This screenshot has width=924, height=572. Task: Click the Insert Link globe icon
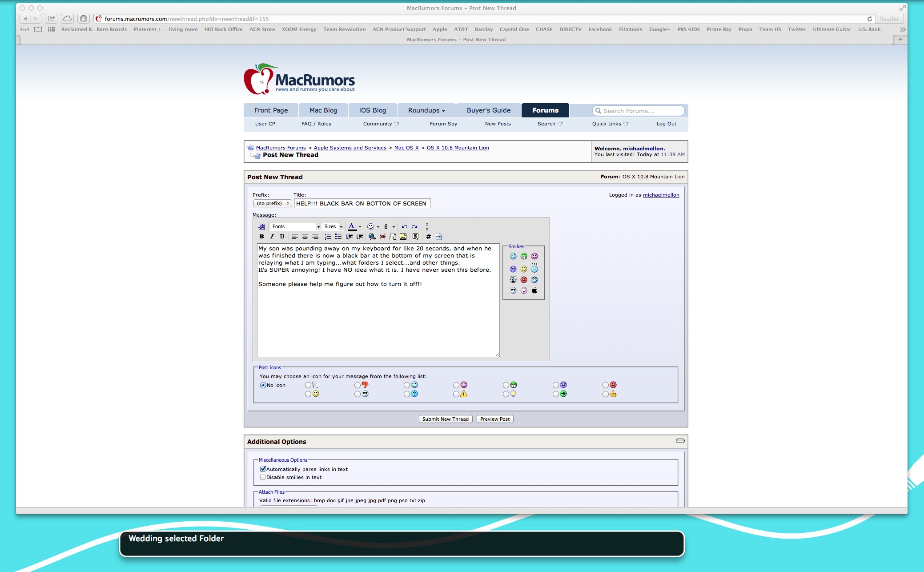click(x=372, y=237)
